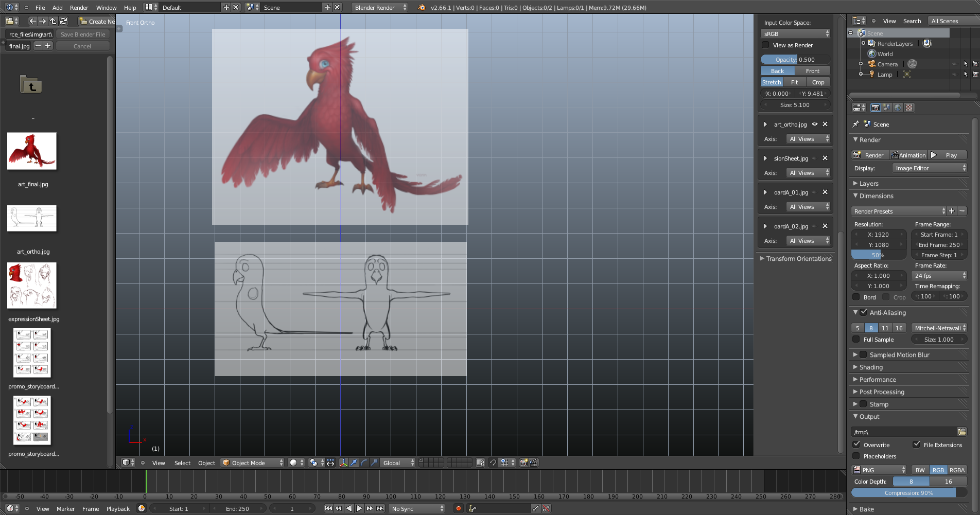
Task: Open the Select menu in 3D viewport header
Action: click(182, 463)
